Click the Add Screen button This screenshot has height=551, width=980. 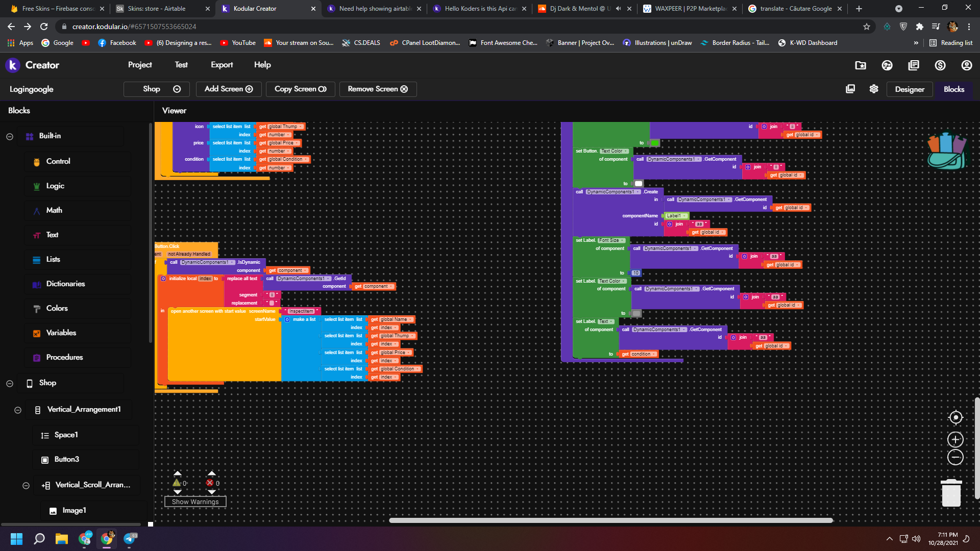(x=229, y=89)
